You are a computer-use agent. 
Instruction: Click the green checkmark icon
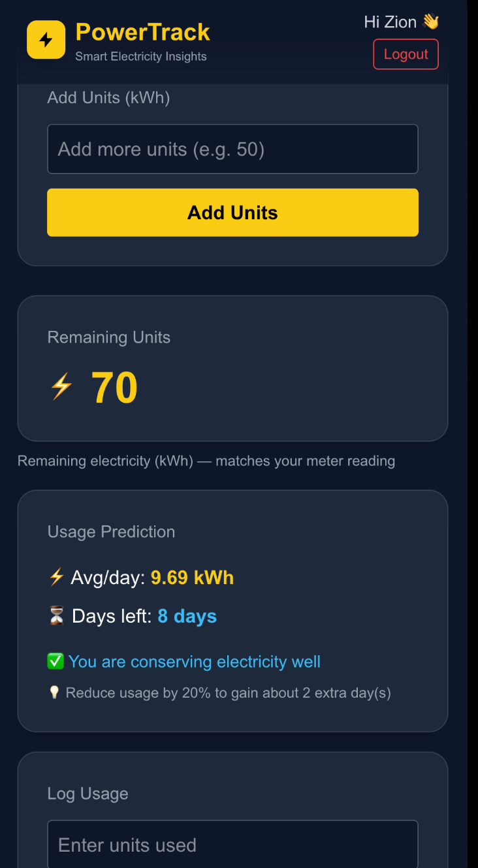[x=56, y=661]
